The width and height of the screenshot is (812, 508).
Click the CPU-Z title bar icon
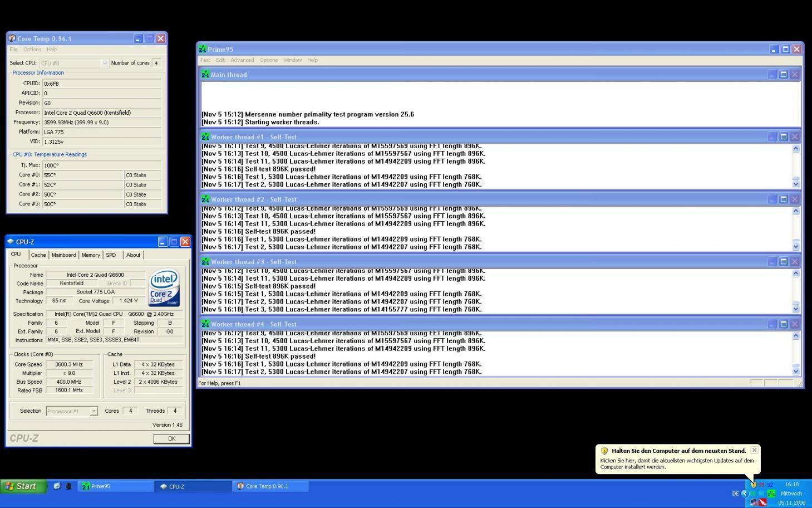click(10, 242)
